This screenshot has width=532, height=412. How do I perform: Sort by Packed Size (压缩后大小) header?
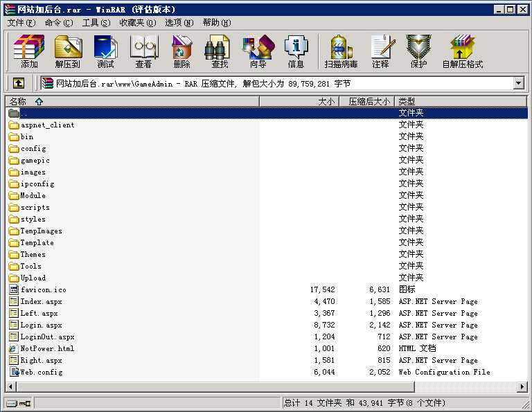[366, 101]
